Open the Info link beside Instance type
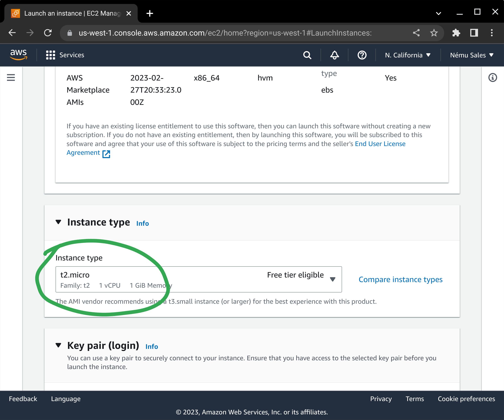Viewport: 504px width, 420px height. [143, 223]
